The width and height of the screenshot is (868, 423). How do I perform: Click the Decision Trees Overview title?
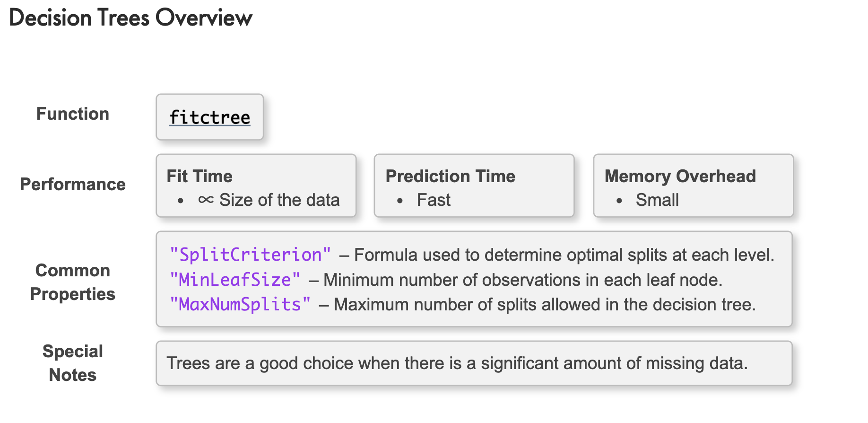pos(130,18)
